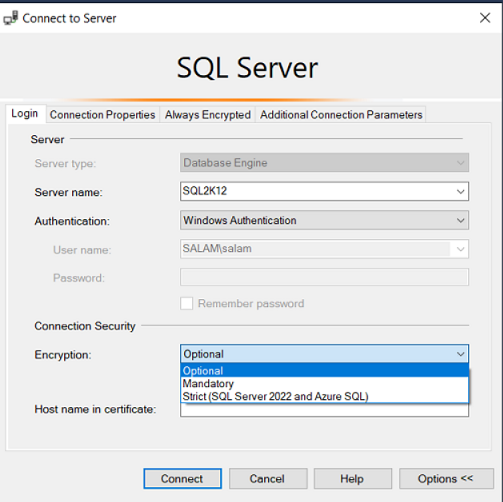Open Help for this dialog
The image size is (503, 502).
click(x=353, y=479)
